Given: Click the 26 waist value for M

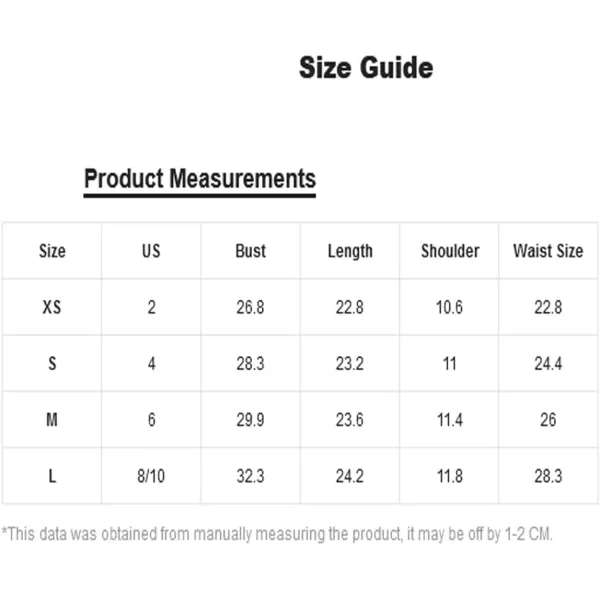Looking at the screenshot, I should point(548,420).
